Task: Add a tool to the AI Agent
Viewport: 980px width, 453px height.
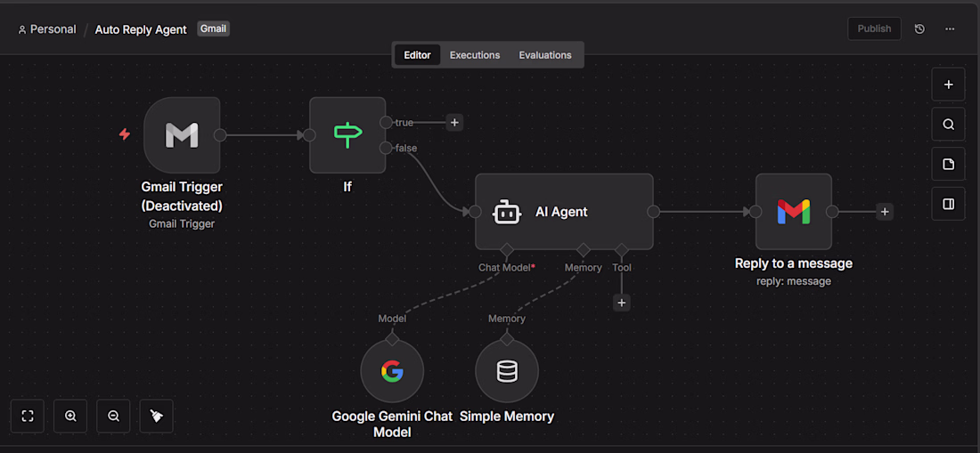Action: point(621,303)
